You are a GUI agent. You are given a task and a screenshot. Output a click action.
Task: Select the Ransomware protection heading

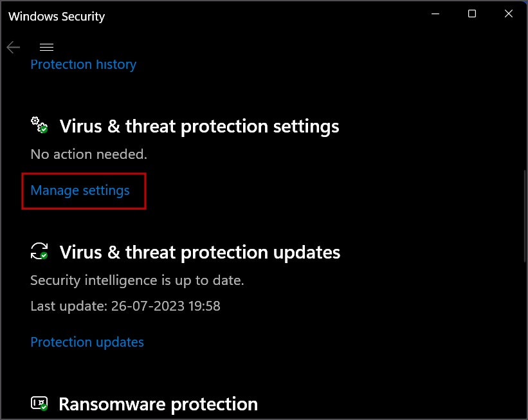158,404
